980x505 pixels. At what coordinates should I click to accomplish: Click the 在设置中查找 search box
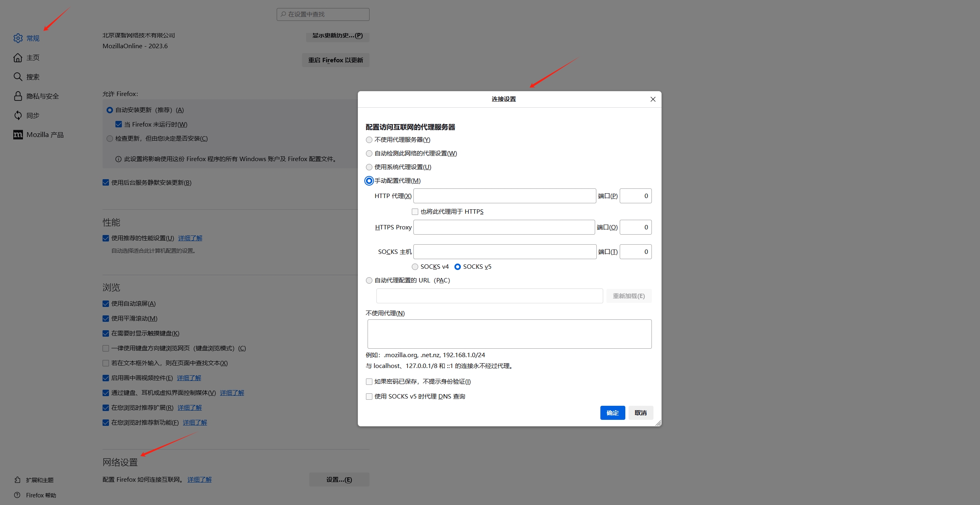pos(323,14)
